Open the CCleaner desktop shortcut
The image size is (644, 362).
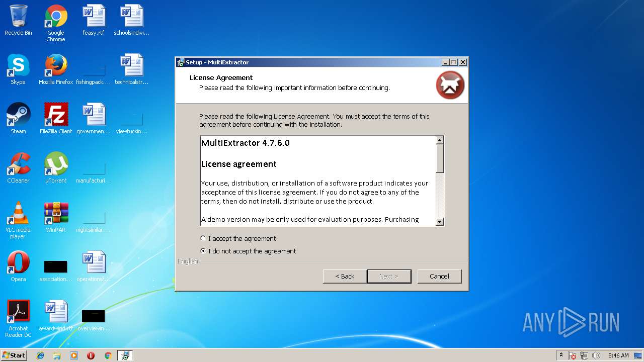tap(18, 168)
